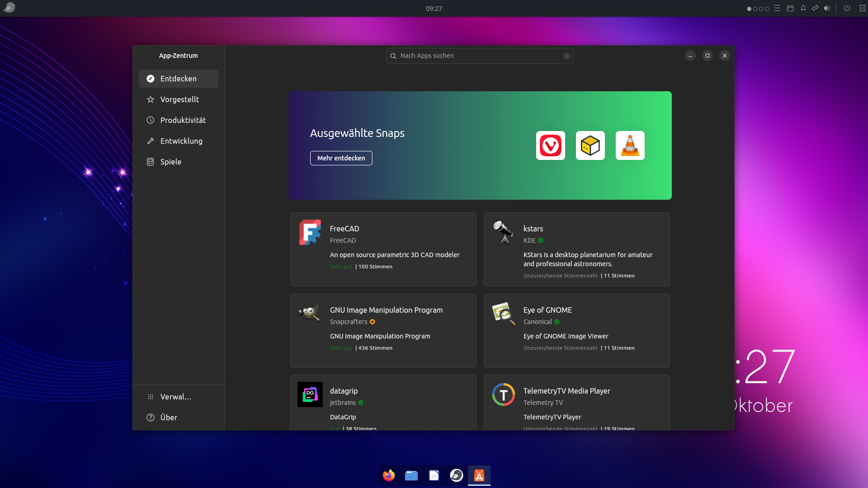Click the kstars telescope icon
The width and height of the screenshot is (868, 488).
[x=503, y=232]
